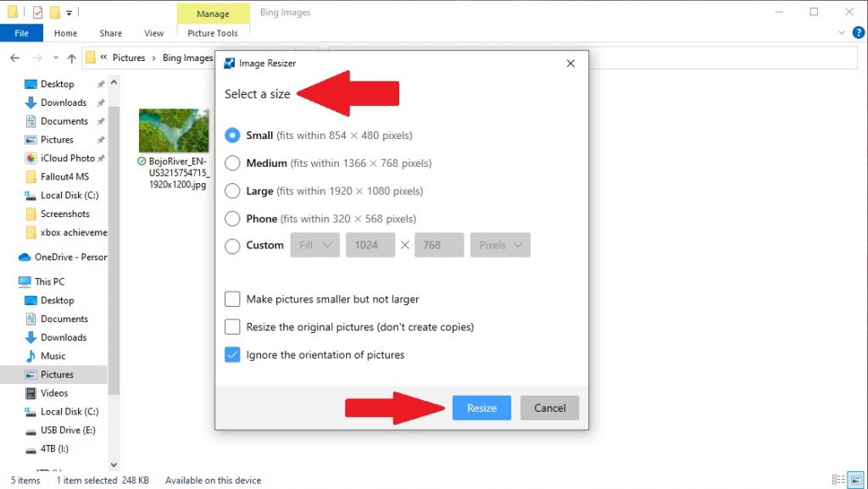
Task: Choose the Large size radio button
Action: click(232, 191)
